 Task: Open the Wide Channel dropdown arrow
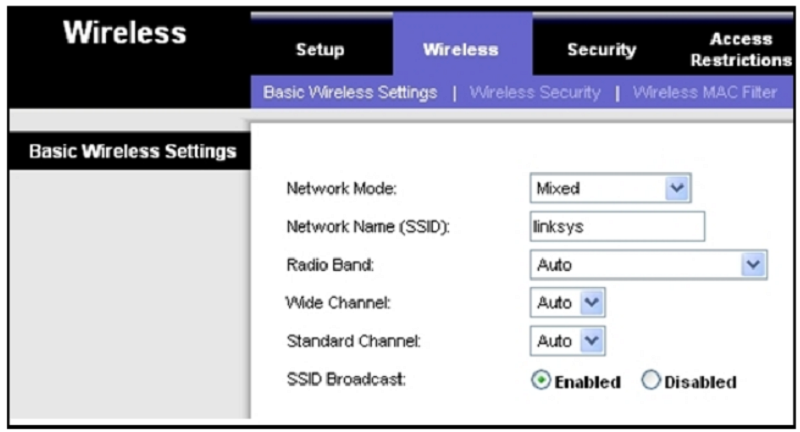tap(592, 302)
